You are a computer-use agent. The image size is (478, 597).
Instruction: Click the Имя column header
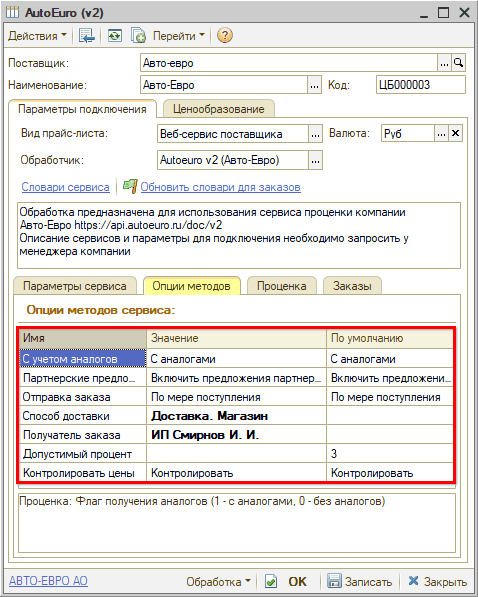click(x=83, y=338)
